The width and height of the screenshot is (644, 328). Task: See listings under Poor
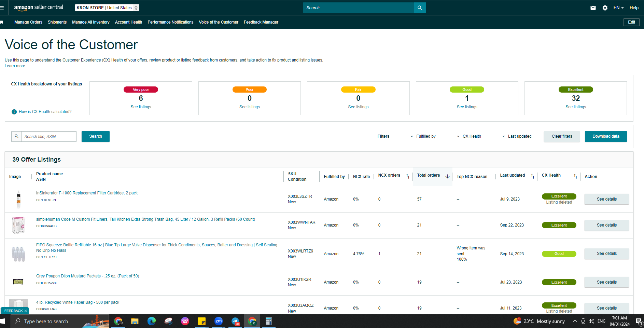250,107
